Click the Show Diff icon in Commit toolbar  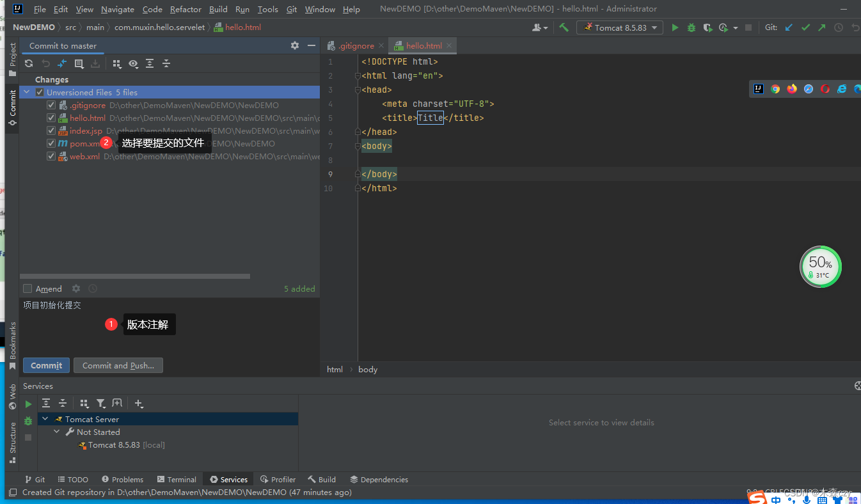[x=62, y=63]
